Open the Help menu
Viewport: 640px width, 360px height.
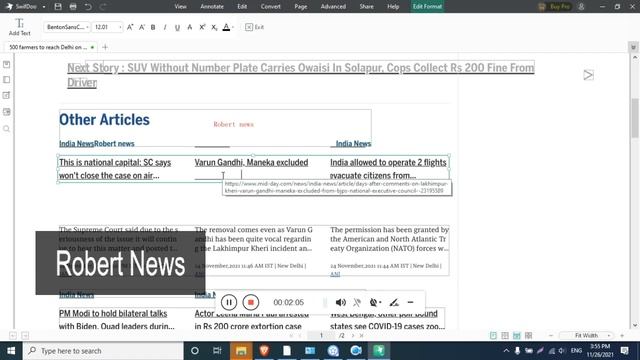tap(393, 7)
